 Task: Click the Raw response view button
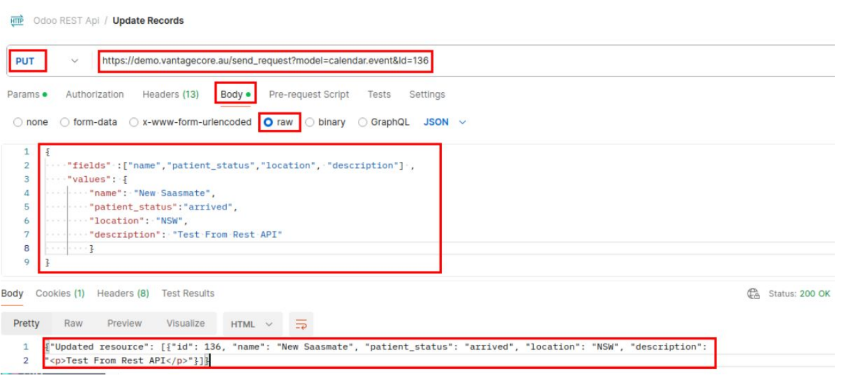[x=73, y=324]
